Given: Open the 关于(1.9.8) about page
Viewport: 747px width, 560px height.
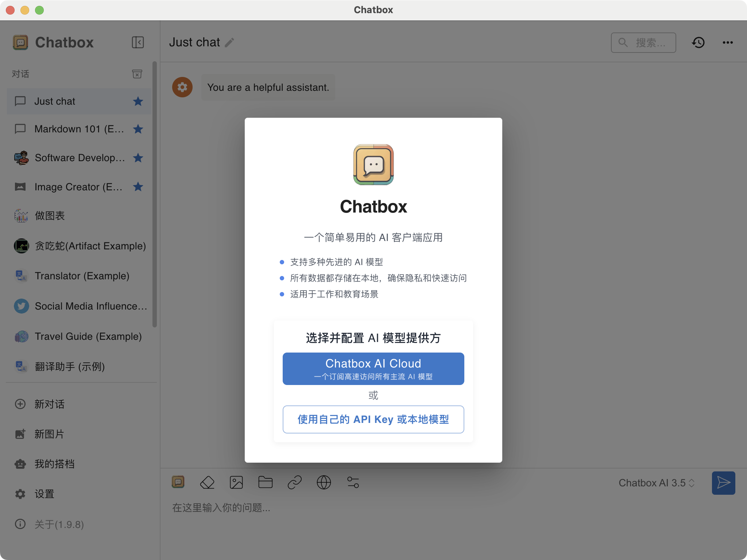Looking at the screenshot, I should pos(79,524).
